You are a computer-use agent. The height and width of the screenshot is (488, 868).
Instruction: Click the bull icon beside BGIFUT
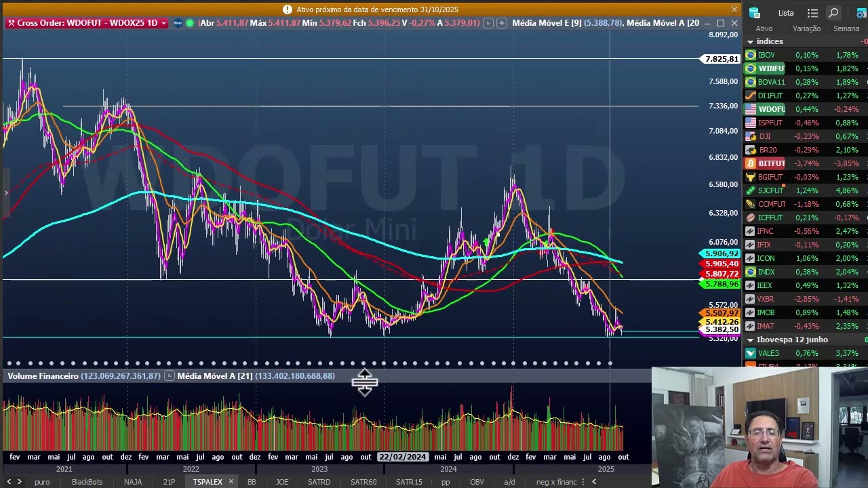(x=750, y=177)
